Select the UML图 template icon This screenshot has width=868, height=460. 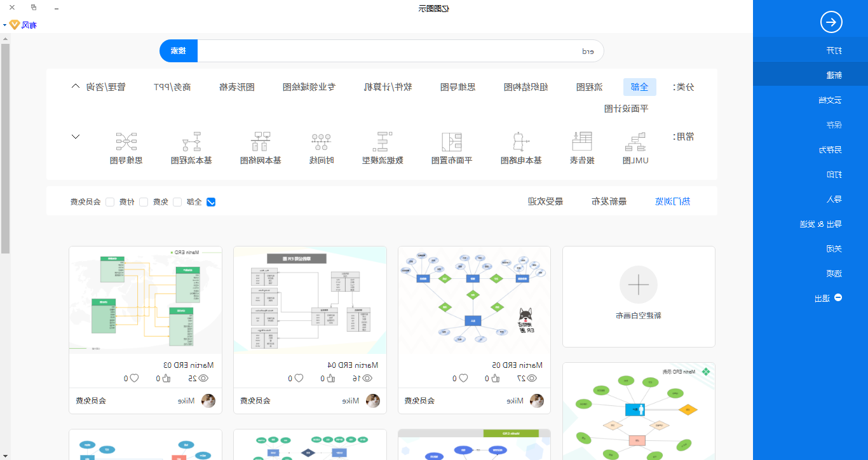click(635, 142)
